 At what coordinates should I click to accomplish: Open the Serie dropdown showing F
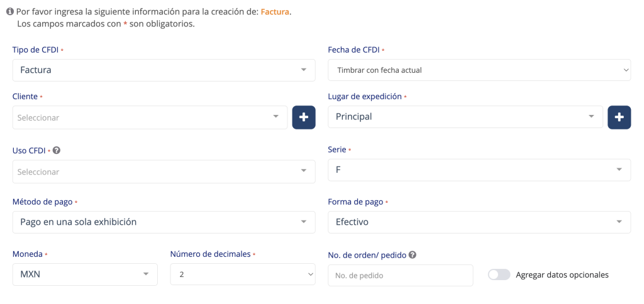[x=479, y=170]
